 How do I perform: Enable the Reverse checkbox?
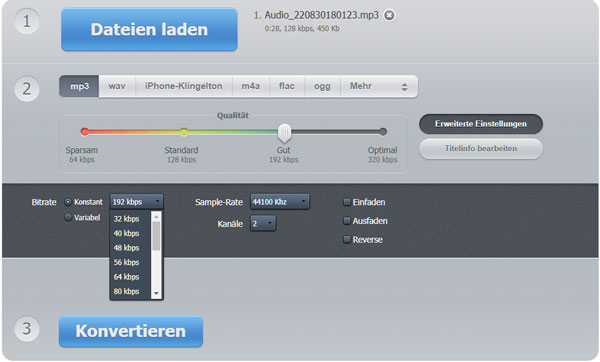(x=347, y=240)
